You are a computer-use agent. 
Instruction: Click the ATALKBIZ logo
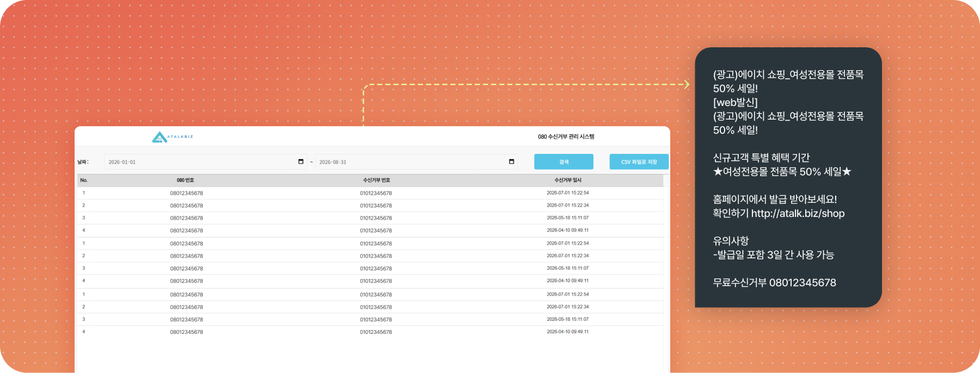click(173, 137)
